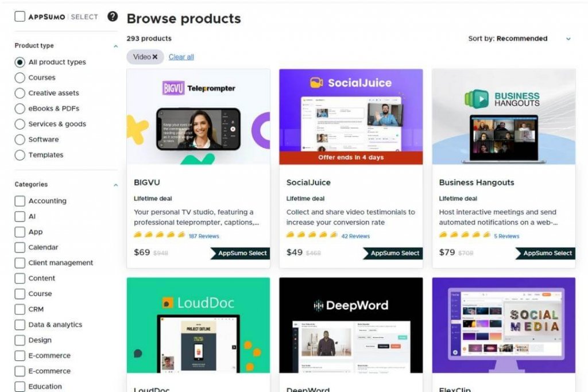This screenshot has width=588, height=392.
Task: Open the 42 Reviews link for SocialJuice
Action: tap(355, 236)
